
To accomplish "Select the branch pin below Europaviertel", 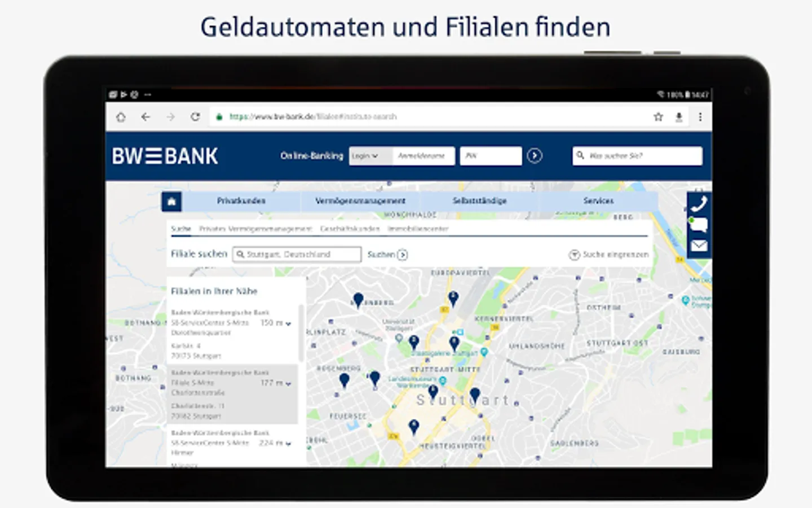I will pyautogui.click(x=453, y=298).
